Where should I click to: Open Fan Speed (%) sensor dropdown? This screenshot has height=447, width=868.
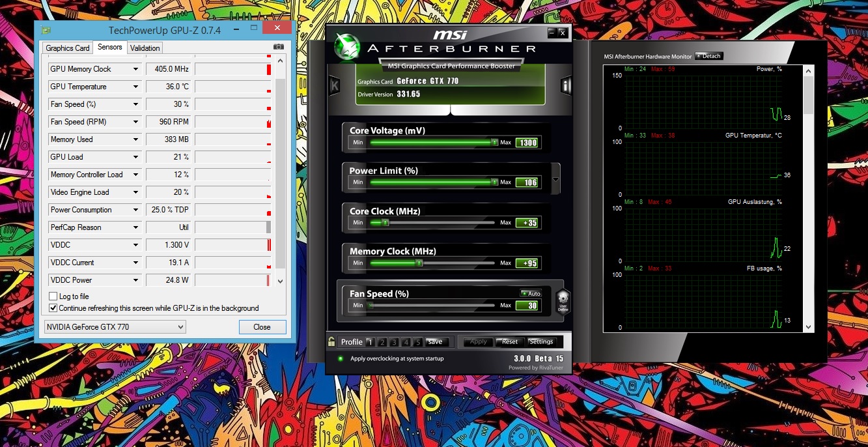136,104
